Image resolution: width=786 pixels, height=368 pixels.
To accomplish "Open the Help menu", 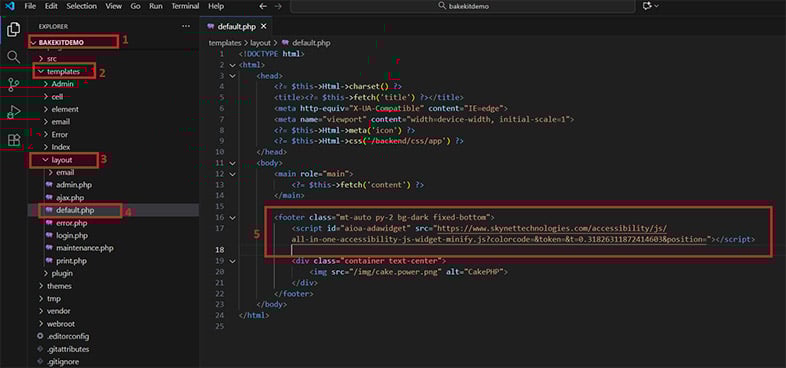I will point(216,7).
